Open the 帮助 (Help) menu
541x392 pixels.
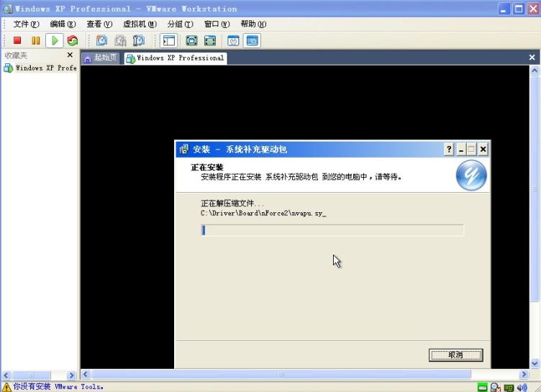[253, 24]
